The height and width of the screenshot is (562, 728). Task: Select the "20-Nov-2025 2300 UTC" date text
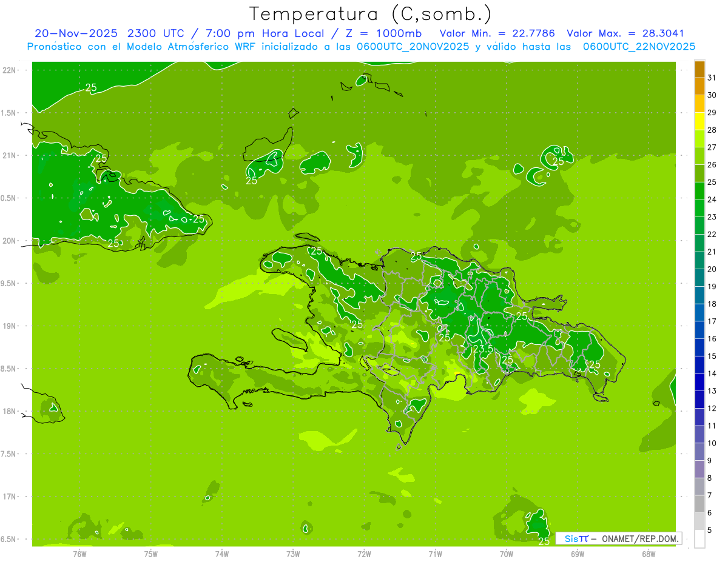click(x=109, y=33)
